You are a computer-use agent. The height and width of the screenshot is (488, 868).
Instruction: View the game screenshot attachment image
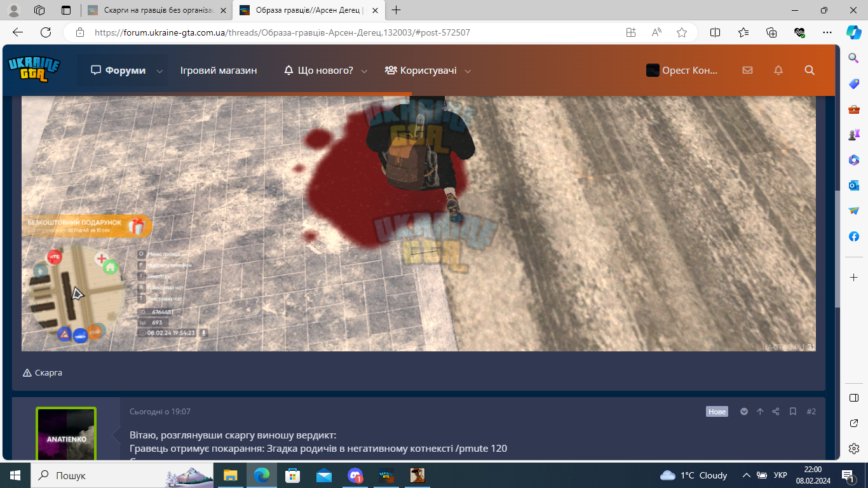(x=419, y=224)
